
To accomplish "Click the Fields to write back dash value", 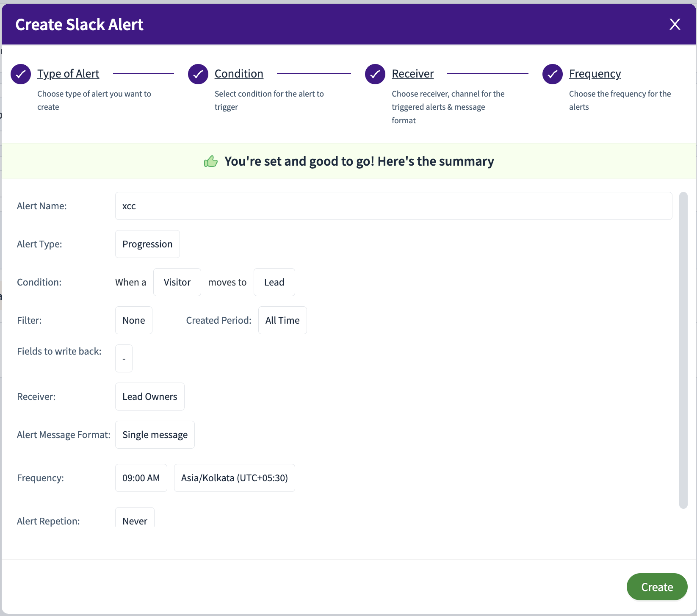I will coord(124,358).
